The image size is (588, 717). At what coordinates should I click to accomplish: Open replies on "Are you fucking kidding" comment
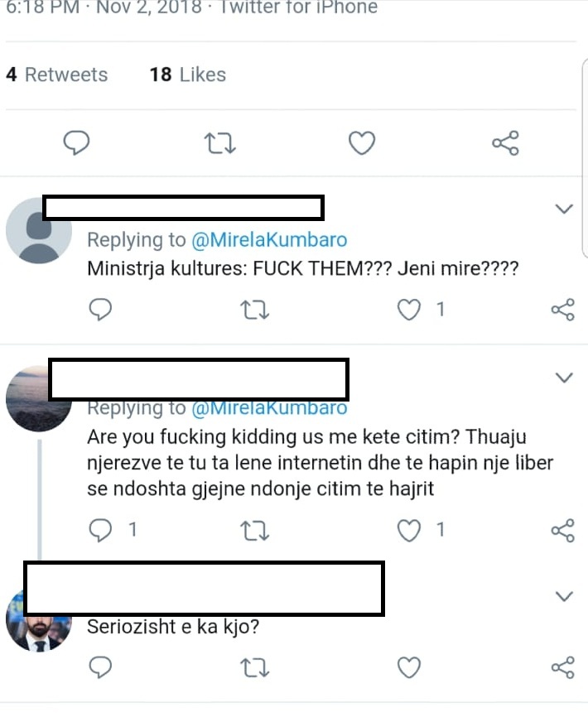(100, 530)
